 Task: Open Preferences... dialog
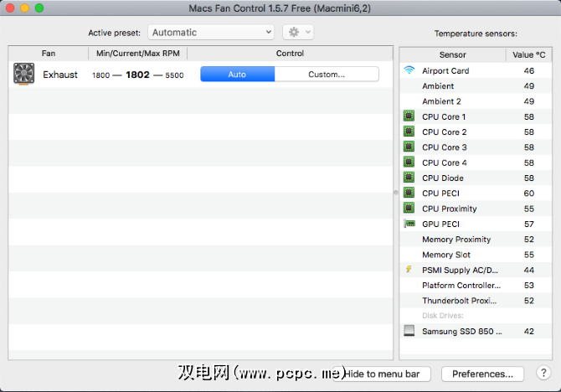point(482,374)
